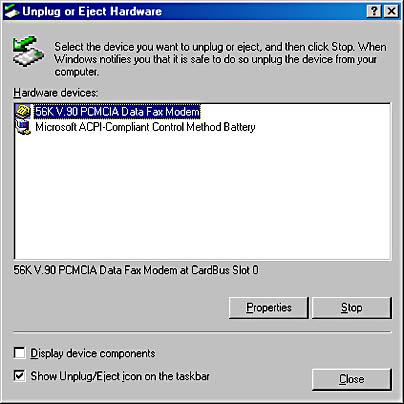Click the question mark help button
The image size is (404, 404).
[374, 12]
